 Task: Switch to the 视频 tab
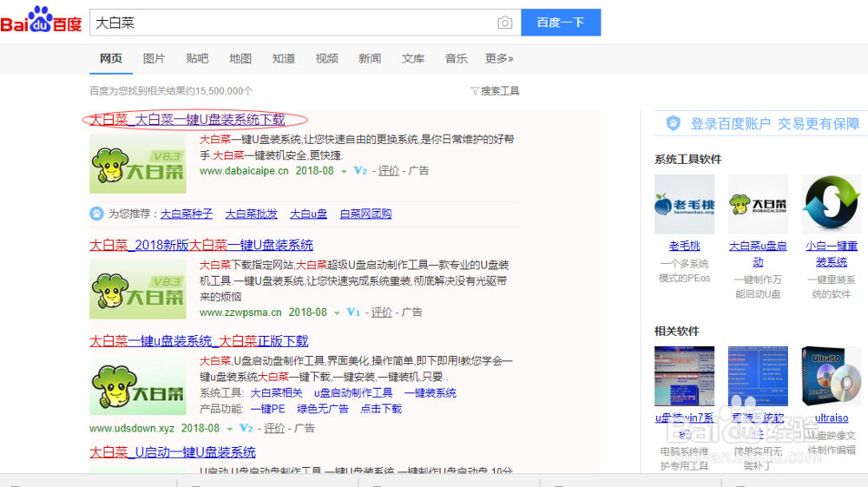click(326, 59)
